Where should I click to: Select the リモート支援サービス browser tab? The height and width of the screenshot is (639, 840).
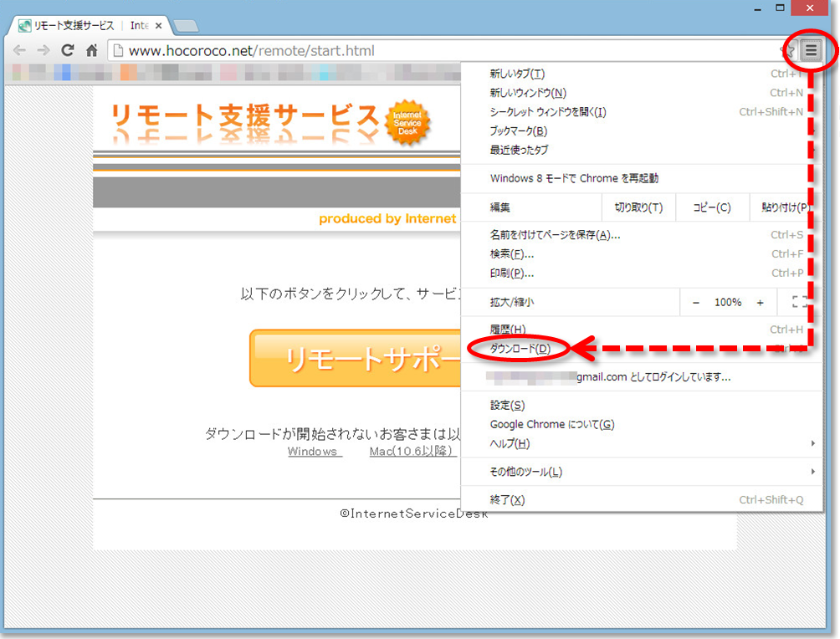[x=89, y=25]
